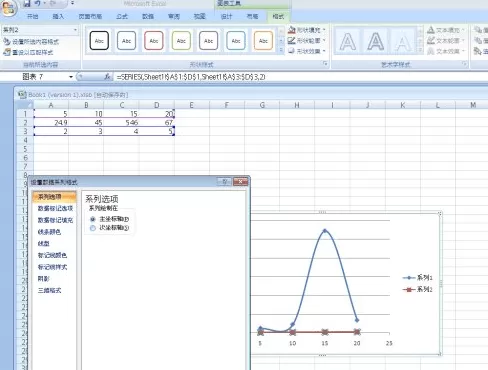Open the 开始 (Home) ribbon tab
Screen dimensions: 488x370
click(x=32, y=16)
